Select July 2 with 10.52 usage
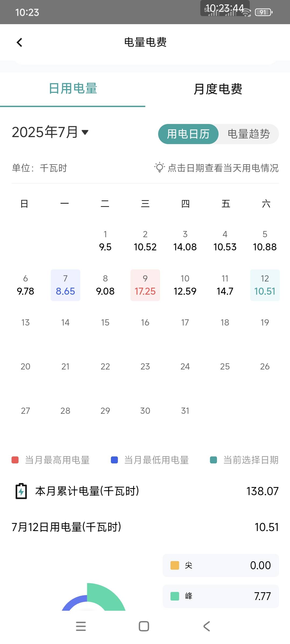Viewport: 290px width, 644px height. click(145, 241)
